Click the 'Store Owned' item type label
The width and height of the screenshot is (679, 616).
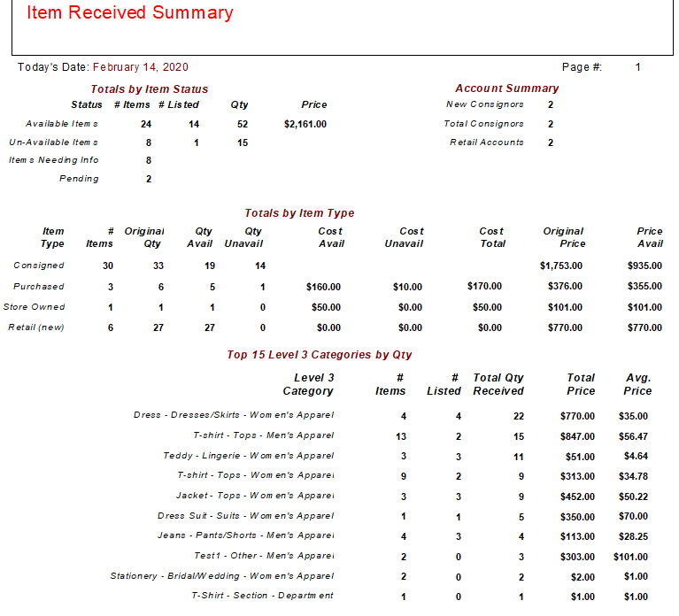click(x=34, y=307)
